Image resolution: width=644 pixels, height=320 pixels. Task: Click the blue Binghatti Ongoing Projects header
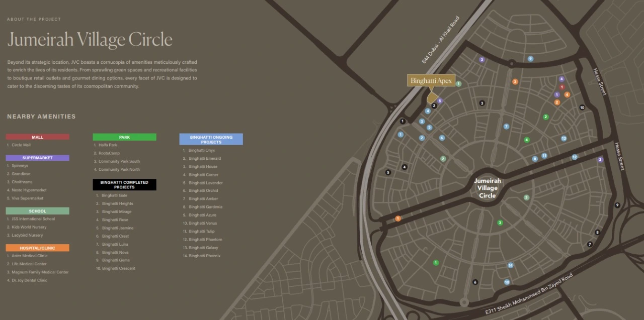coord(211,139)
